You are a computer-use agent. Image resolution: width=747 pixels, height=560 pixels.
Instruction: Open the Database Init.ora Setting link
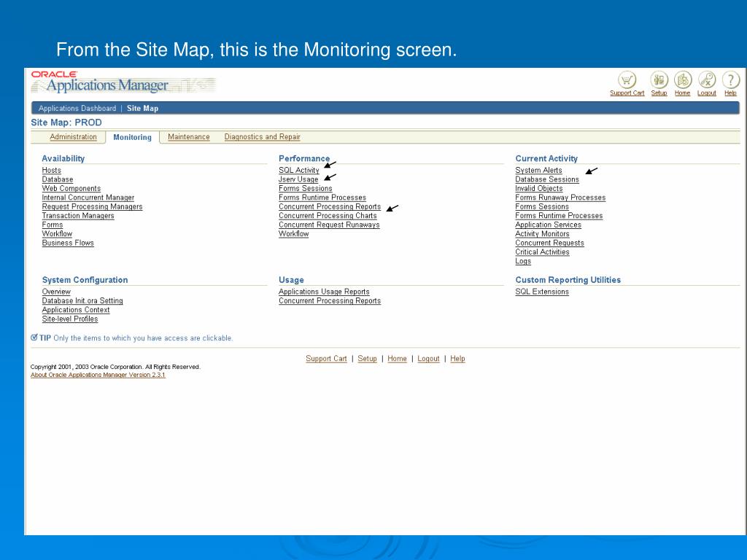click(82, 301)
